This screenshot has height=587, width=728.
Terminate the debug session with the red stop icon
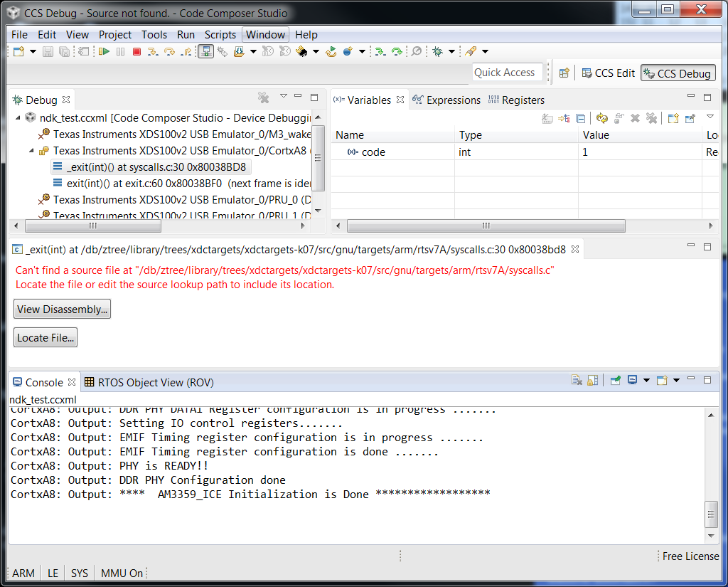136,51
